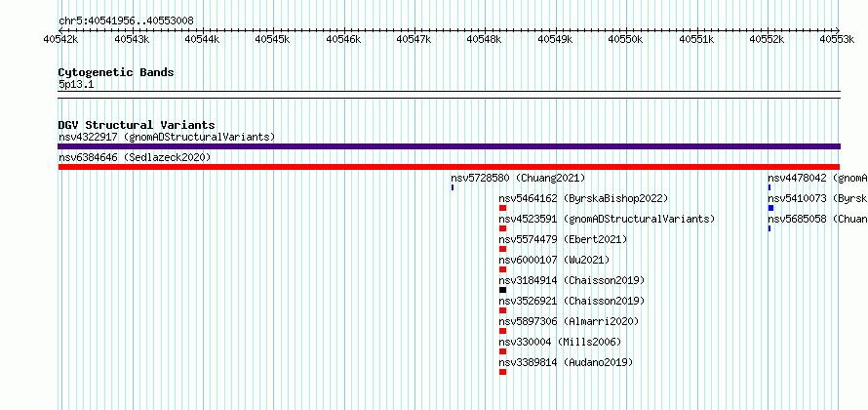
Task: Click the 40548k ruler tick label
Action: click(485, 39)
